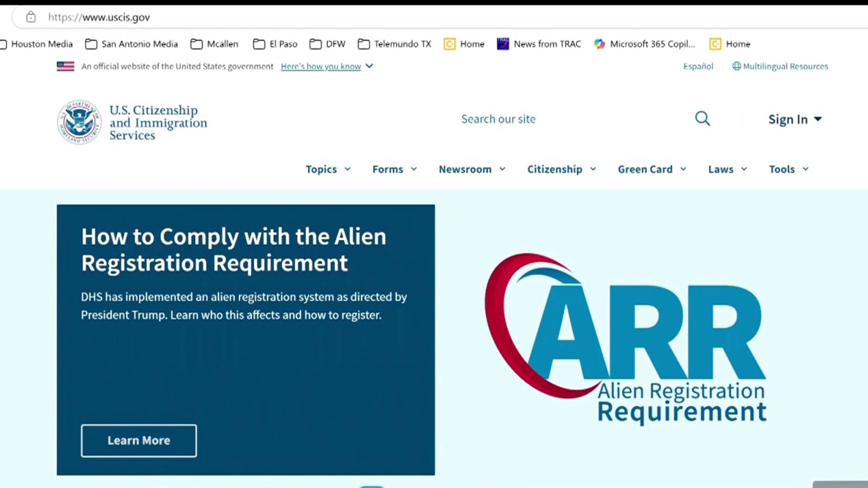Focus the Search our site field
868x488 pixels.
coord(574,119)
